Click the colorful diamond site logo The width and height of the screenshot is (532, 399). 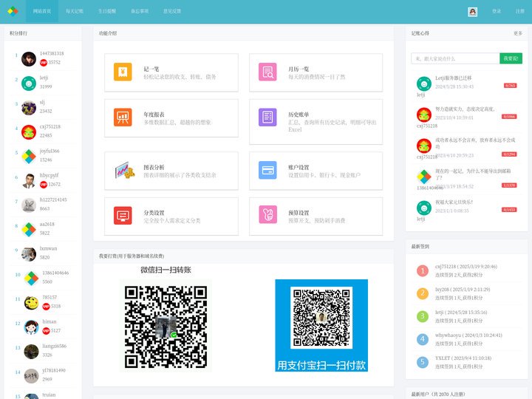point(13,11)
